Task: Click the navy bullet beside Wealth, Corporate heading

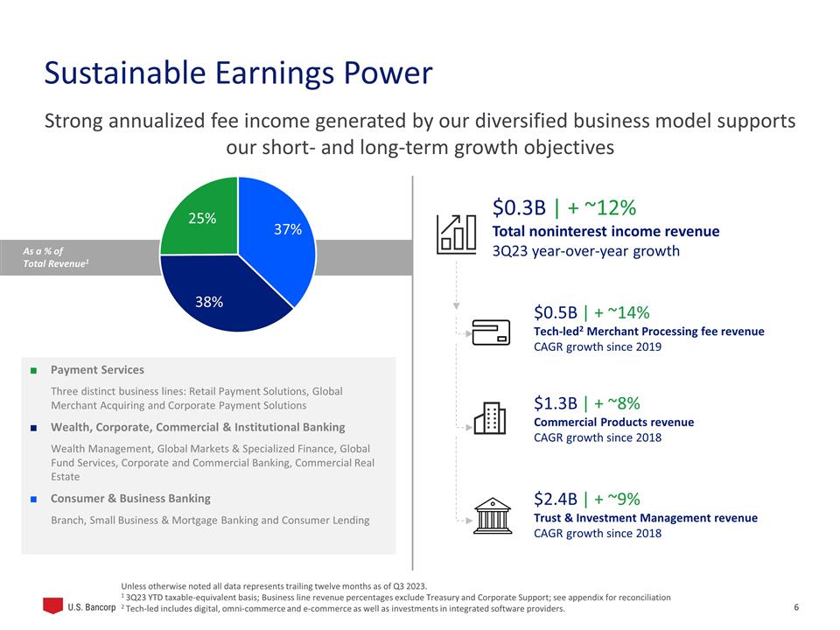Action: coord(32,428)
